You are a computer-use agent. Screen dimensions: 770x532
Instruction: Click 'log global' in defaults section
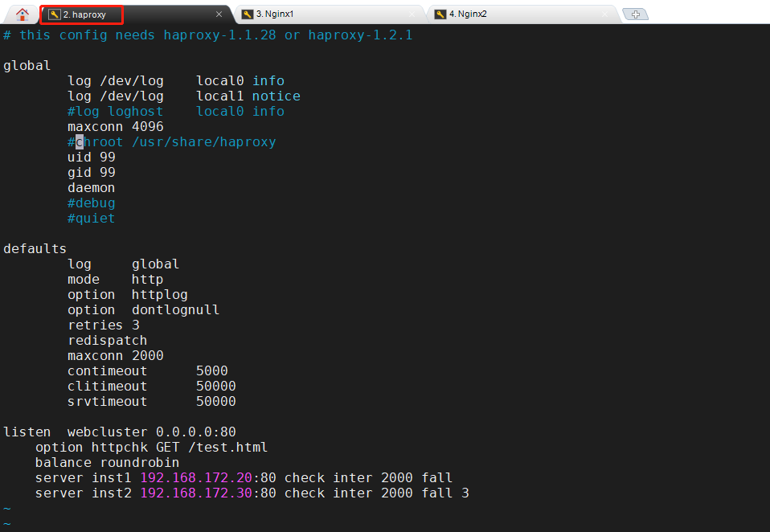click(123, 264)
